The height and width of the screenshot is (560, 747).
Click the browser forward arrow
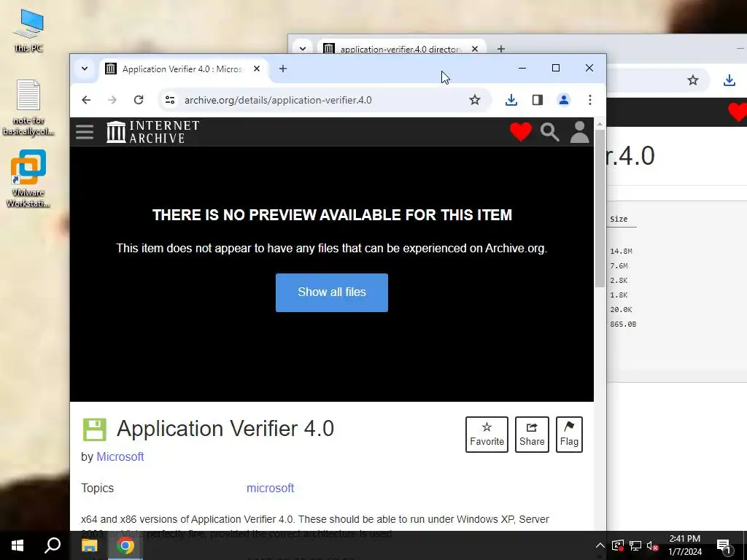click(x=112, y=100)
